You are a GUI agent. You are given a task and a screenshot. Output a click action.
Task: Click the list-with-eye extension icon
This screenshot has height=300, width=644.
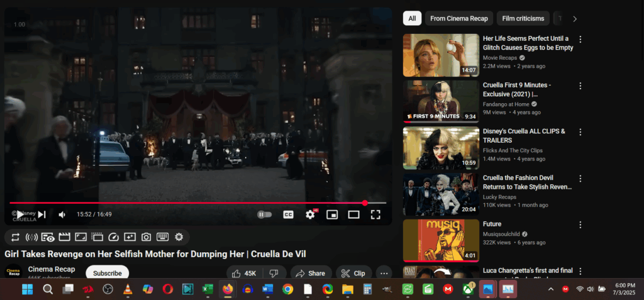tap(48, 237)
